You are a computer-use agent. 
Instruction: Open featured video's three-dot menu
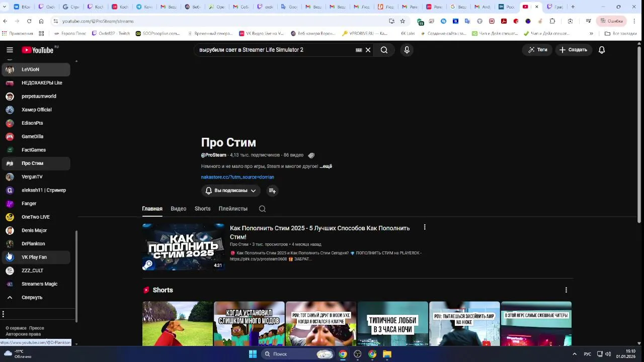coord(425,227)
